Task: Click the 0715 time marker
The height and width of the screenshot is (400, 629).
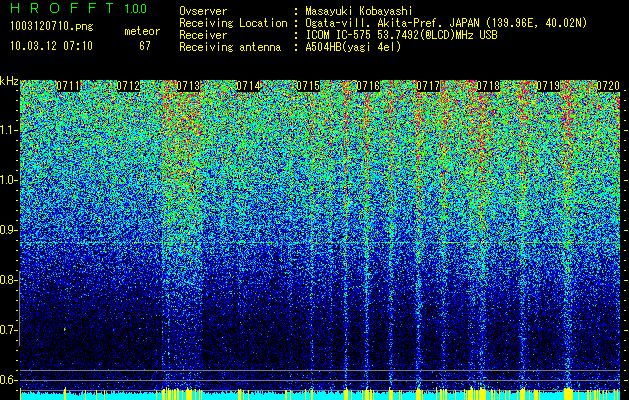Action: pos(308,86)
